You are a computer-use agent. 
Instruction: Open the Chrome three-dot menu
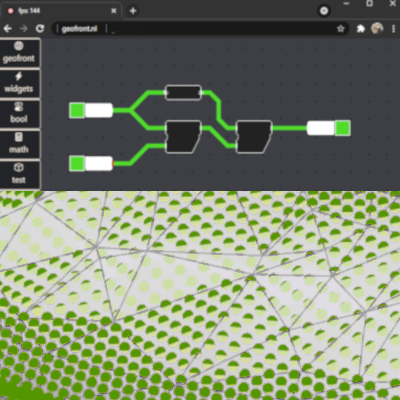[x=394, y=29]
